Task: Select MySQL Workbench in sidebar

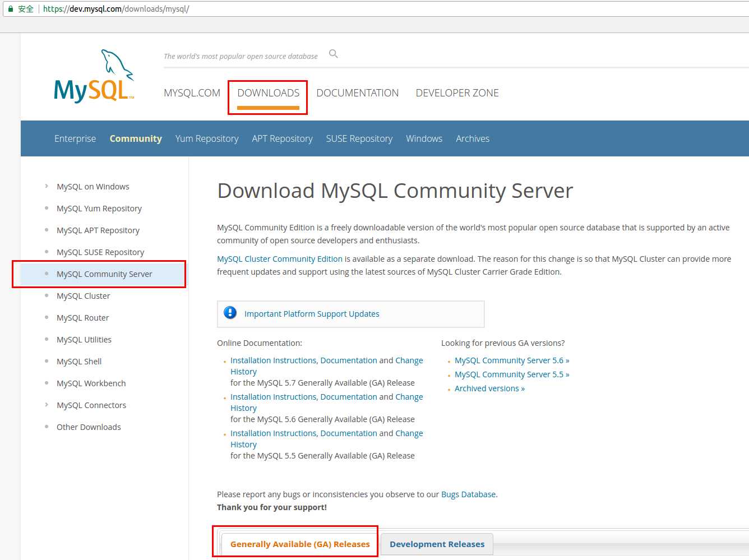Action: tap(91, 383)
